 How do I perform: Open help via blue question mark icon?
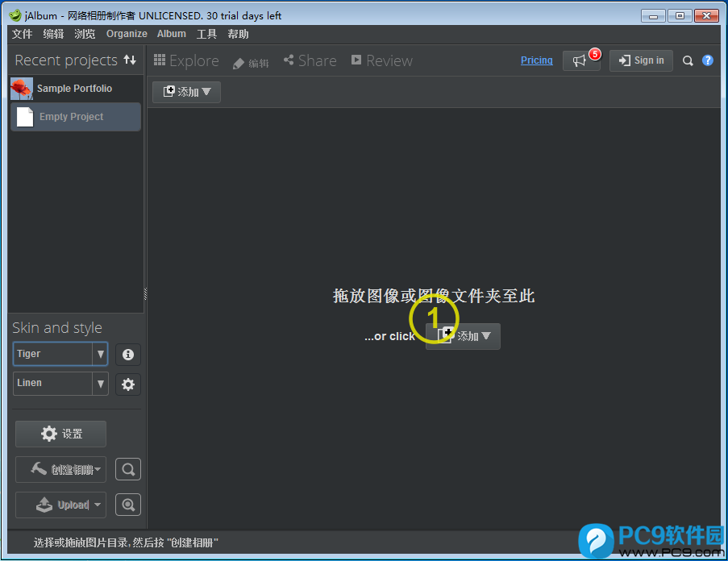point(708,60)
